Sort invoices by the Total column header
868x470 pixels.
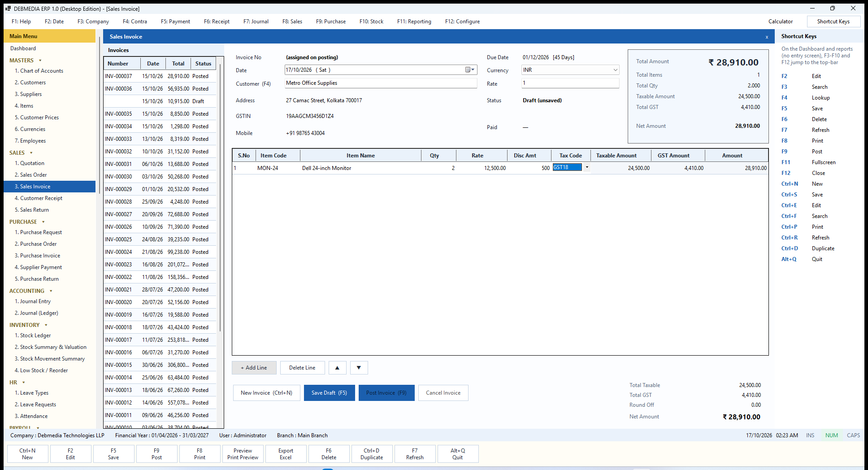pyautogui.click(x=178, y=64)
